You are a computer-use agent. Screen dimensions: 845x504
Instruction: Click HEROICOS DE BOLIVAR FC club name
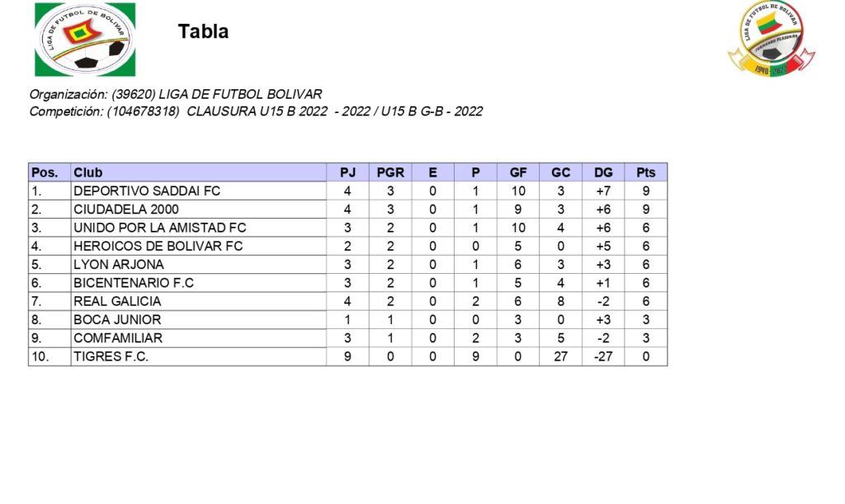pos(158,246)
